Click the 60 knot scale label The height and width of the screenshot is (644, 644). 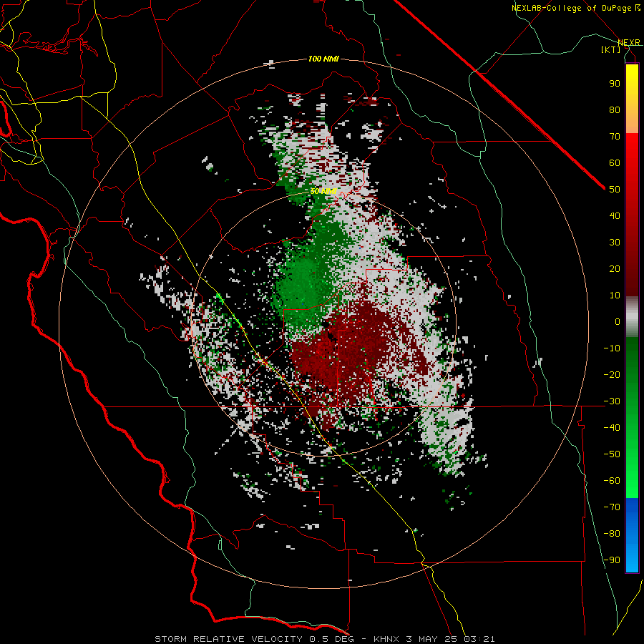tap(615, 162)
